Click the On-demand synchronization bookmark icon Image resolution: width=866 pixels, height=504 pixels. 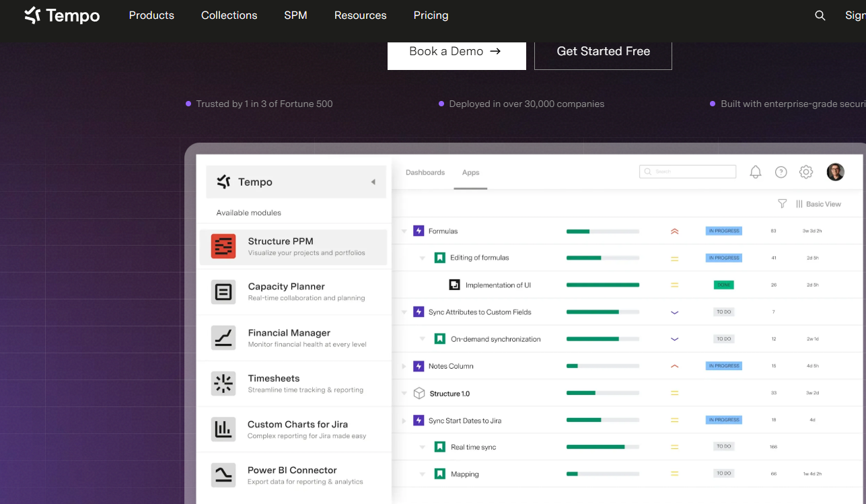pos(440,339)
